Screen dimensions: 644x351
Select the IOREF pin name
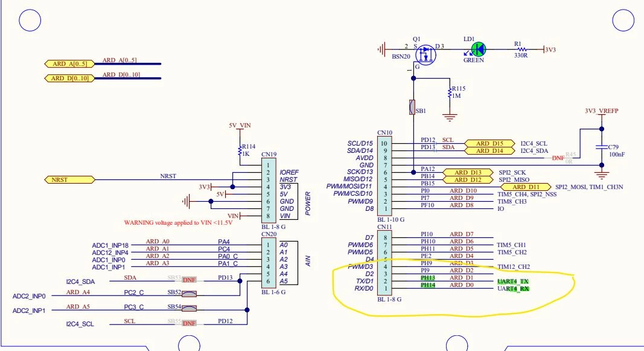point(289,172)
